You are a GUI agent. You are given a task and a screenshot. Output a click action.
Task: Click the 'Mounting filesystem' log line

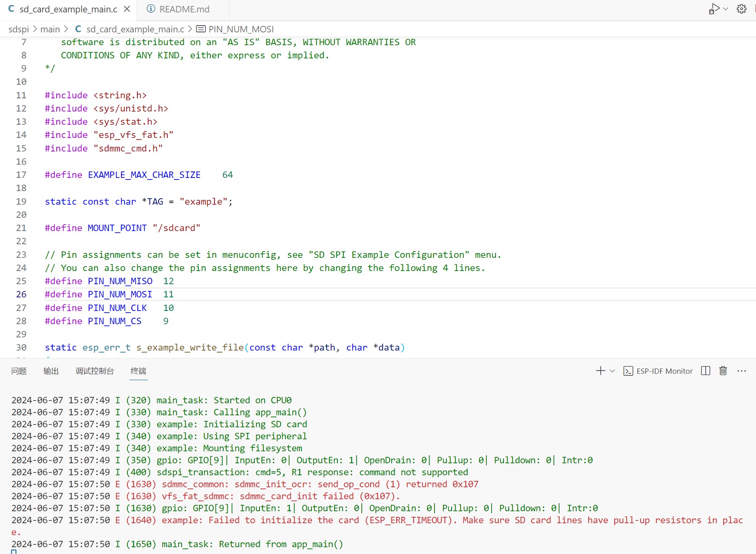pos(157,448)
